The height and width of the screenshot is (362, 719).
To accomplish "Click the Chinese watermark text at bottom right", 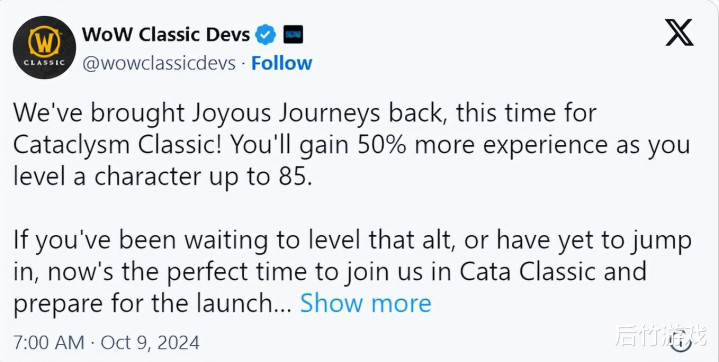I will coord(661,336).
